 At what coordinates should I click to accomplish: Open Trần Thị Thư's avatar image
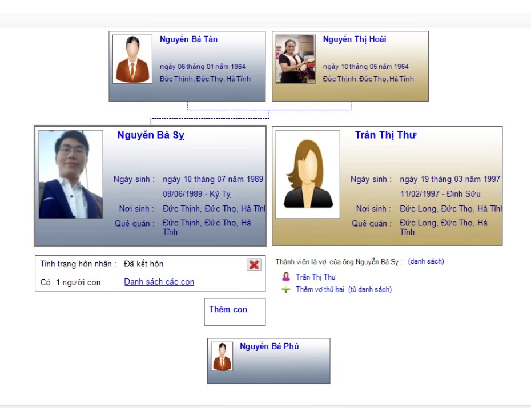pos(308,174)
